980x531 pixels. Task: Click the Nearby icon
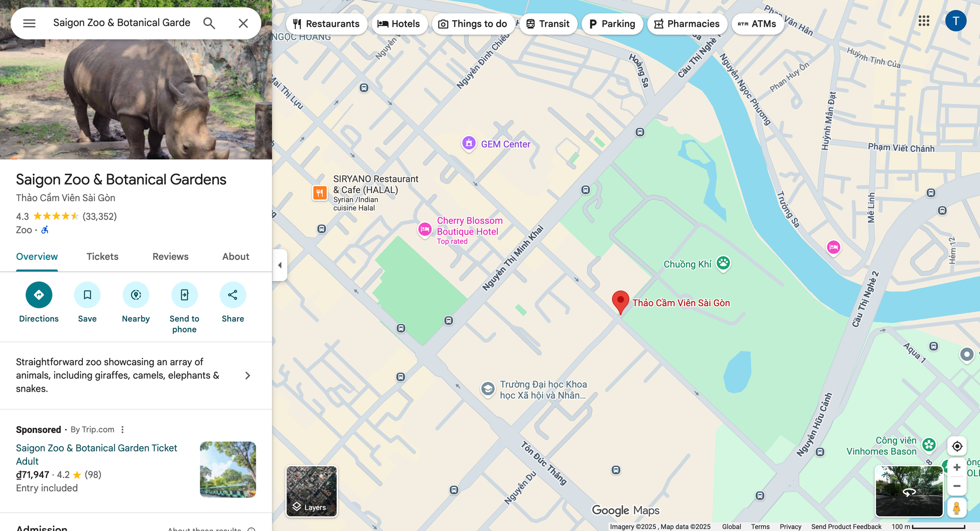(x=136, y=295)
